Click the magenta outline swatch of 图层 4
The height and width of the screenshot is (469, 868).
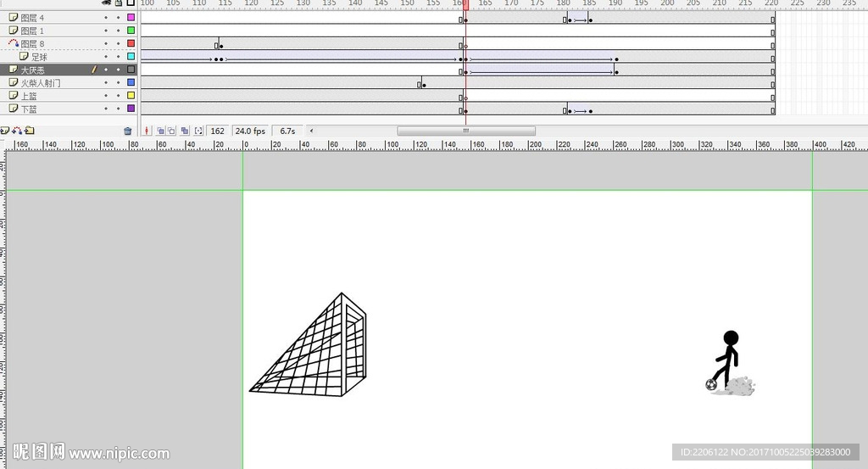131,18
